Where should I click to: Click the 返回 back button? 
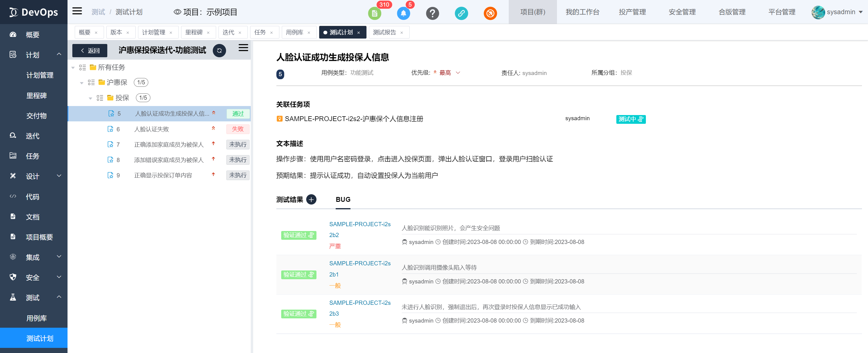(x=90, y=51)
